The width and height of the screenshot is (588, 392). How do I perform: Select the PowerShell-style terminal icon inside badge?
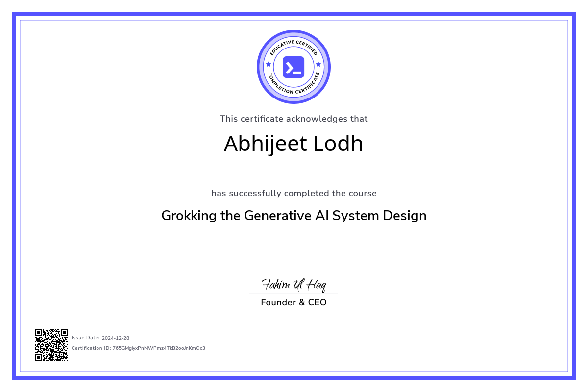point(294,67)
